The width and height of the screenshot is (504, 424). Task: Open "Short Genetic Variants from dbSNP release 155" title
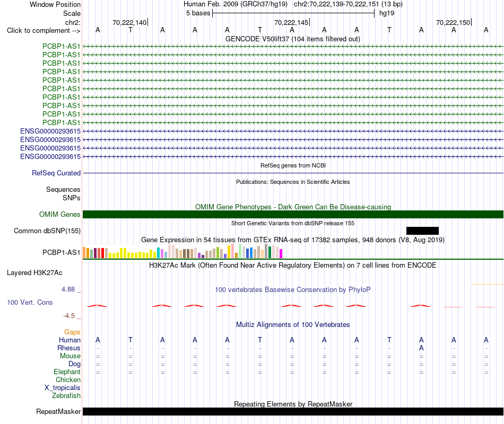293,223
